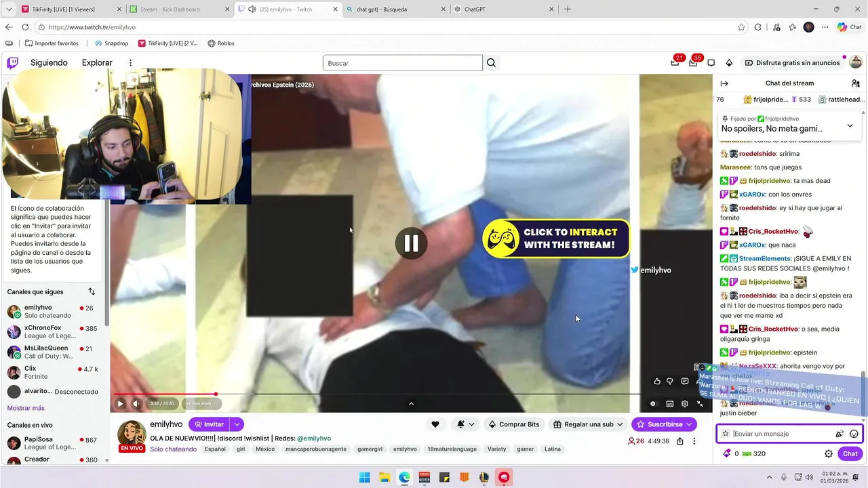The height and width of the screenshot is (488, 868).
Task: Show hidden system tray icons
Action: point(770,477)
